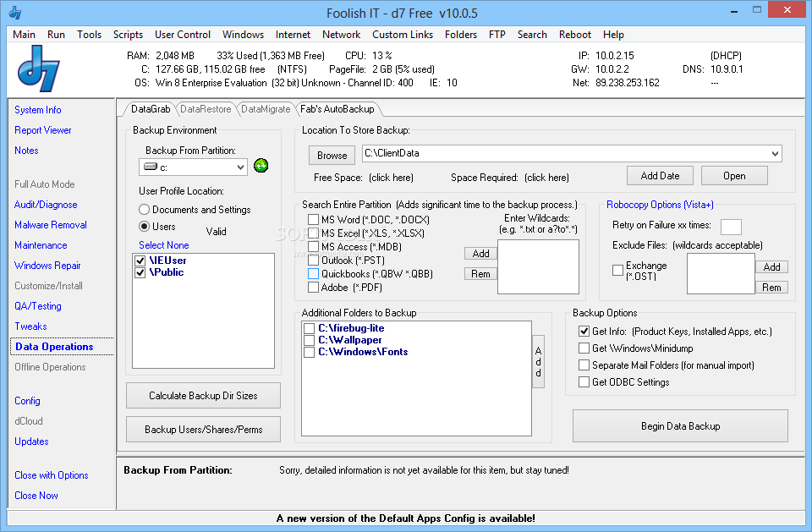The image size is (812, 532).
Task: Check Quickbooks (*.QBW *.QBB) checkbox
Action: coord(313,273)
